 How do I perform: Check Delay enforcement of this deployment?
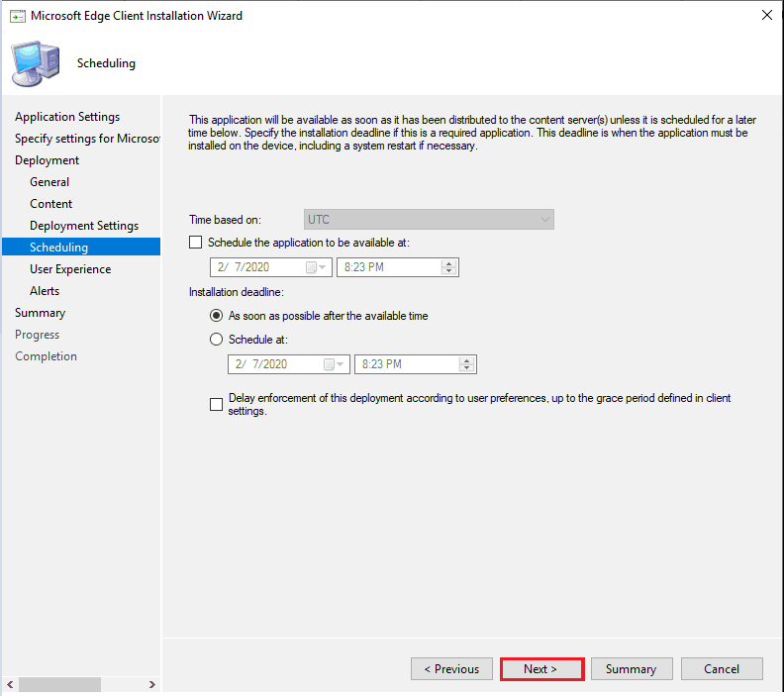(x=216, y=404)
